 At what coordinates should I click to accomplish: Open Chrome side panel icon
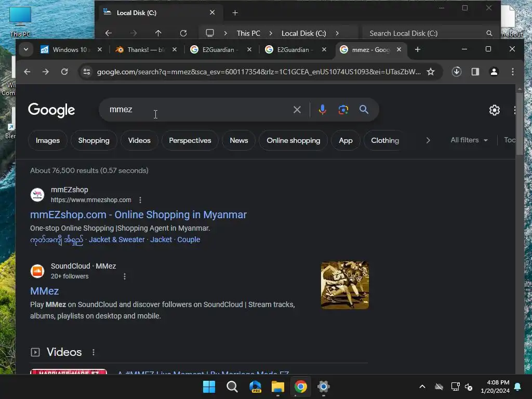coord(475,72)
